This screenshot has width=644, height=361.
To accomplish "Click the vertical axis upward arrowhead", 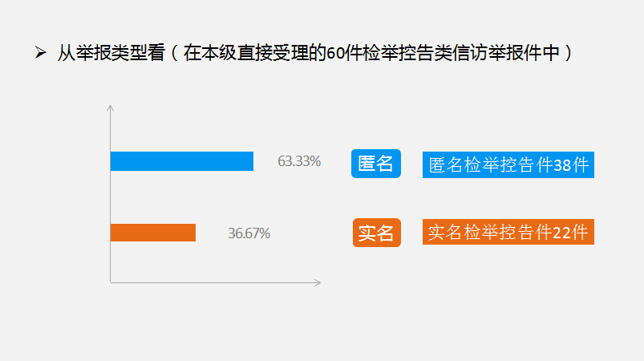I will [x=111, y=107].
